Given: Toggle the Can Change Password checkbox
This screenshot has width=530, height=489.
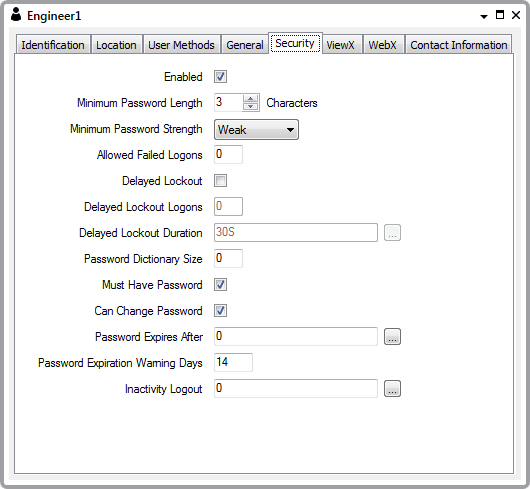Looking at the screenshot, I should point(220,311).
